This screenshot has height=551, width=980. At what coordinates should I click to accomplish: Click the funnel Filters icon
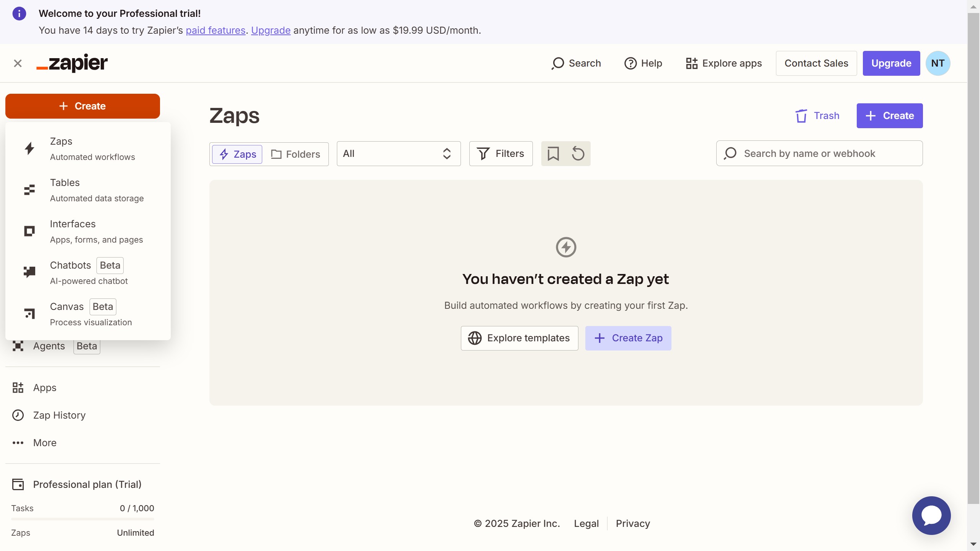pos(483,153)
